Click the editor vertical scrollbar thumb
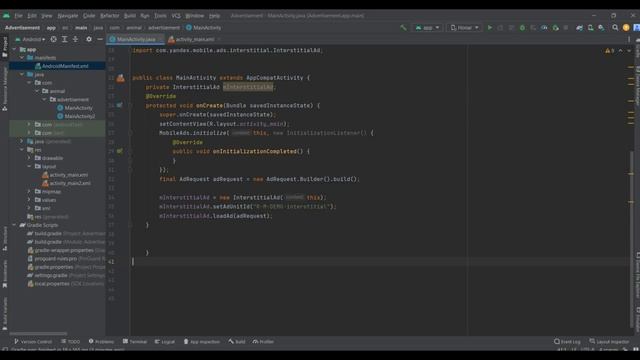640x360 pixels. coord(632,239)
